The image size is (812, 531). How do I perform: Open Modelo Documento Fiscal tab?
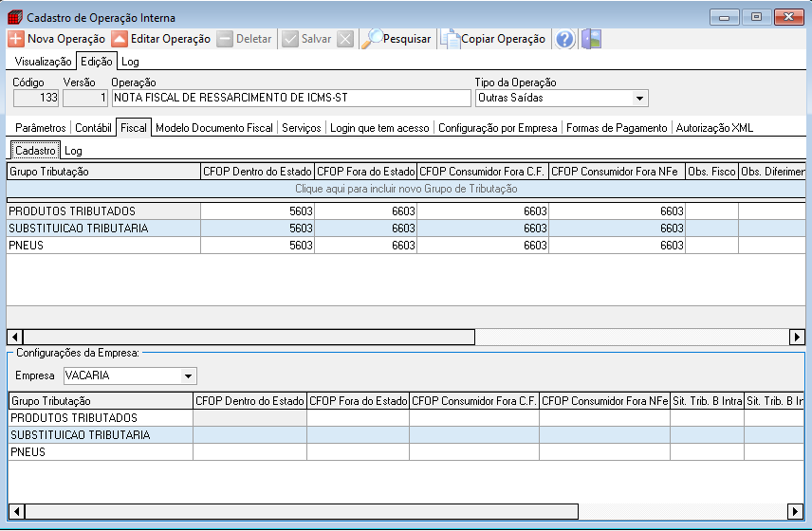[x=213, y=128]
